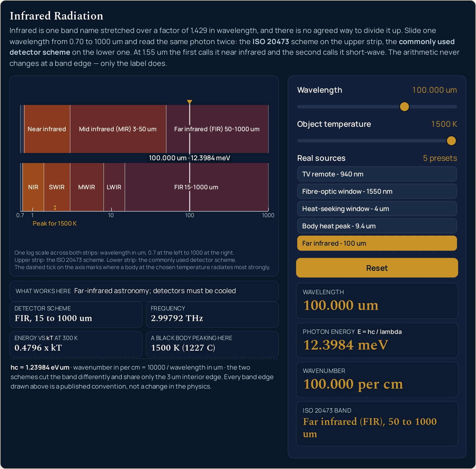Image resolution: width=476 pixels, height=469 pixels.
Task: Click the 1500 K value beside Object temperature
Action: click(444, 124)
